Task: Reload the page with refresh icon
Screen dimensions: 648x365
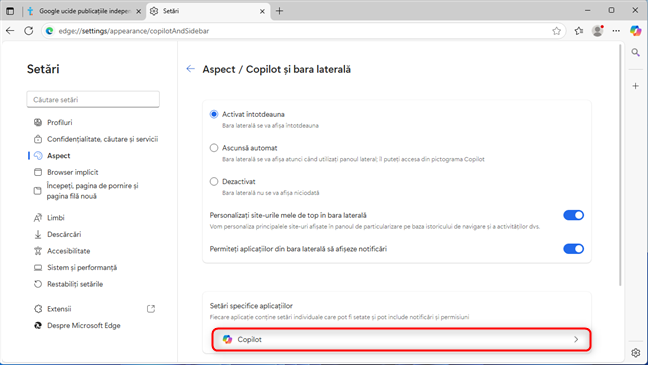Action: click(x=29, y=31)
